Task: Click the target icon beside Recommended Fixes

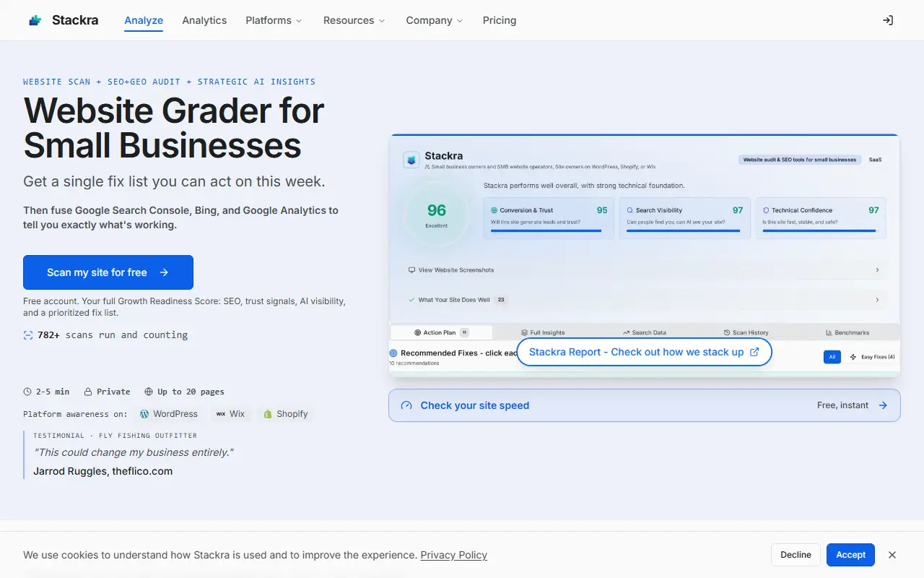Action: [393, 353]
